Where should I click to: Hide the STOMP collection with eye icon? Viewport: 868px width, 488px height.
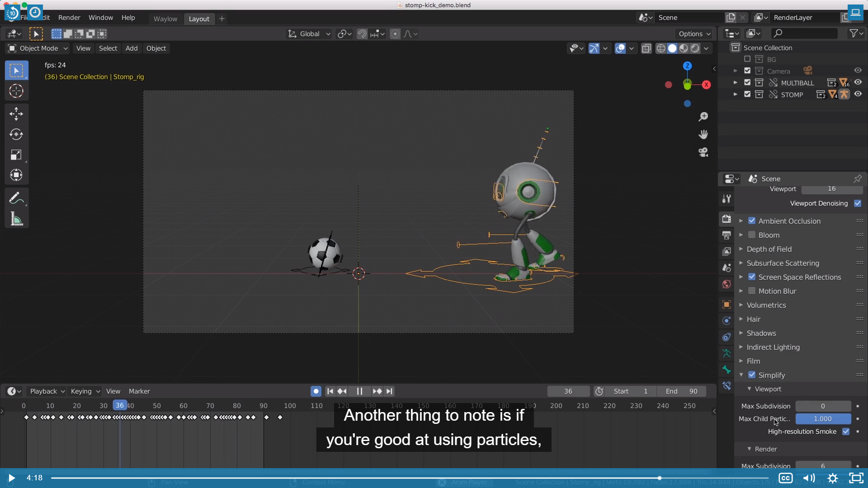tap(858, 94)
